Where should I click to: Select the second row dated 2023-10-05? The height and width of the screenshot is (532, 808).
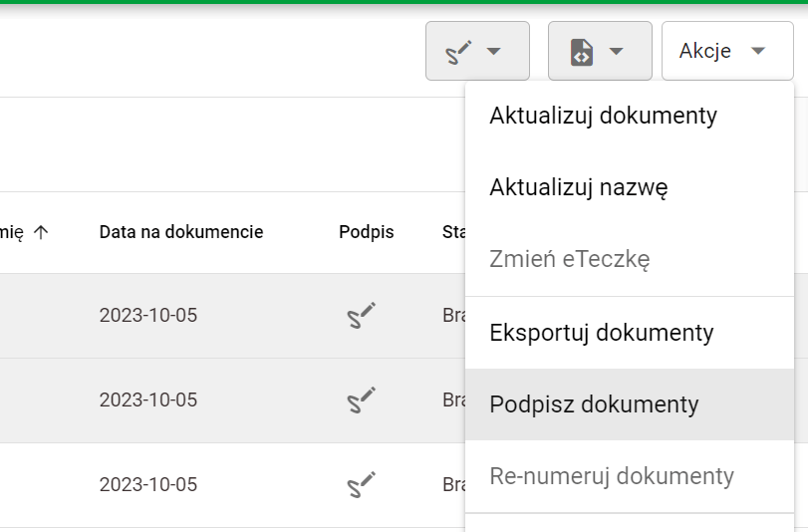148,400
